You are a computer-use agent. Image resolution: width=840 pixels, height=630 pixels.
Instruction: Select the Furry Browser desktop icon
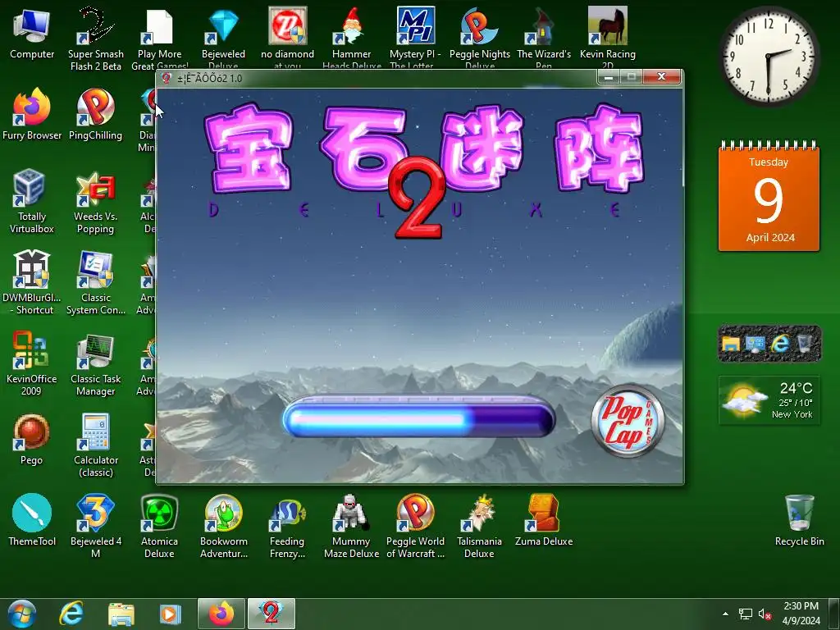(32, 115)
